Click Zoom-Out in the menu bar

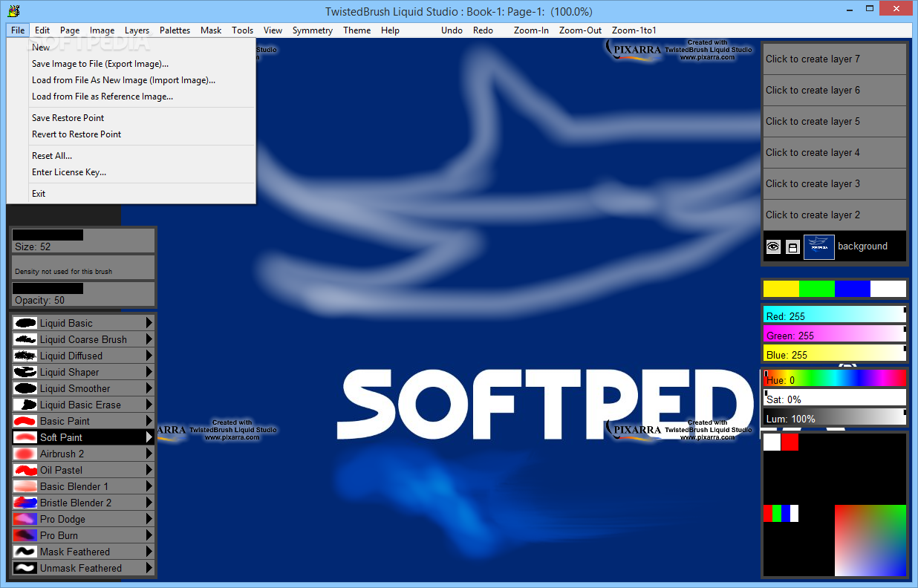click(x=581, y=30)
